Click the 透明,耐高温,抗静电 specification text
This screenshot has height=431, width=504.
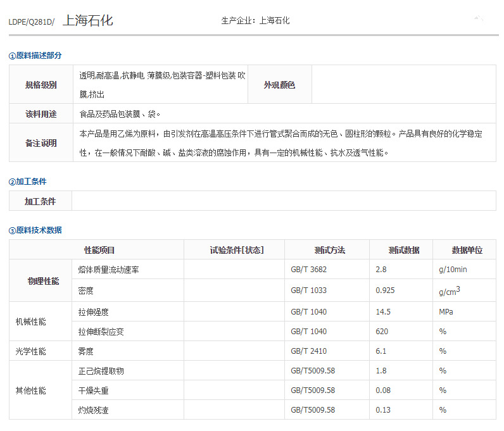[x=162, y=85]
